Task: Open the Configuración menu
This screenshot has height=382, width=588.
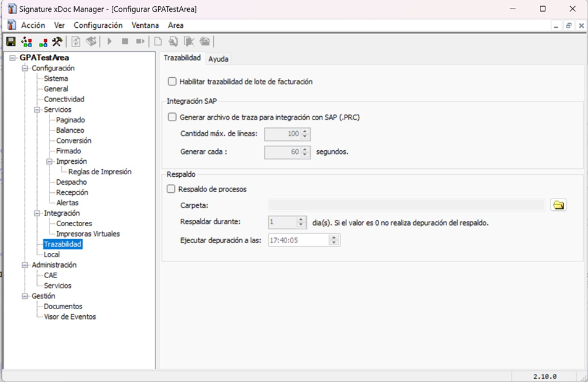Action: [x=98, y=25]
